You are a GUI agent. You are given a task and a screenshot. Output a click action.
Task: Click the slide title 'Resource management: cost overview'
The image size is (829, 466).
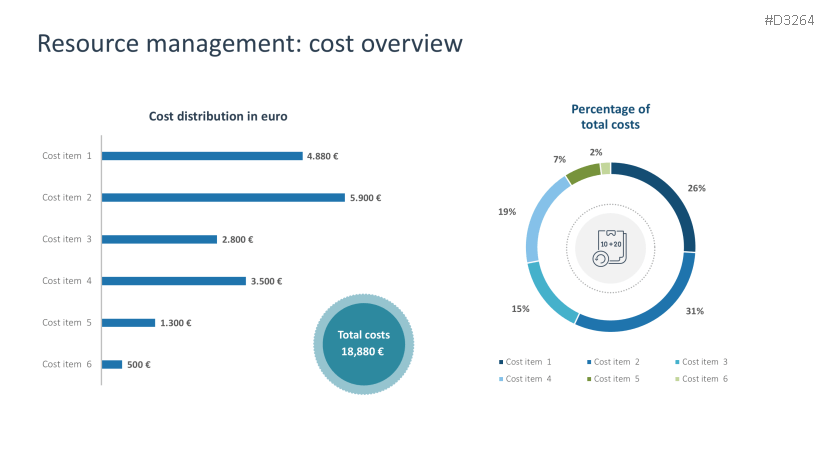249,43
